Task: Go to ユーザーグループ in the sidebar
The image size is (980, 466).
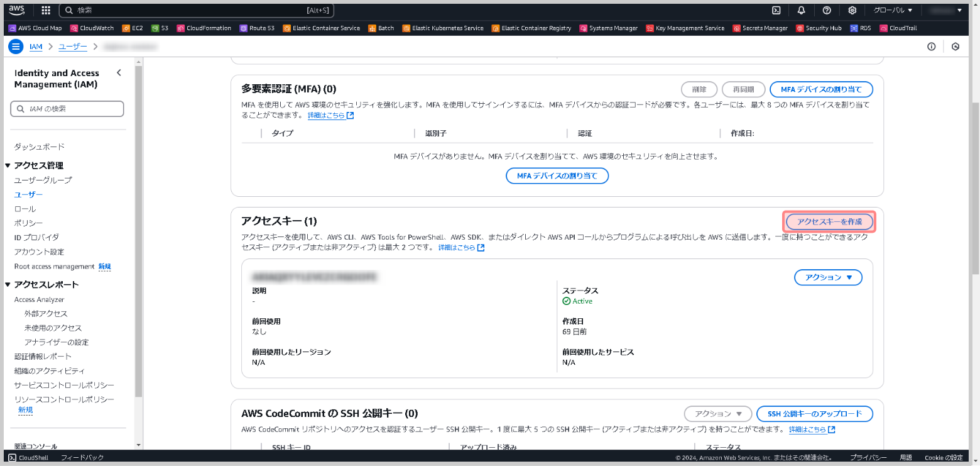Action: 43,180
